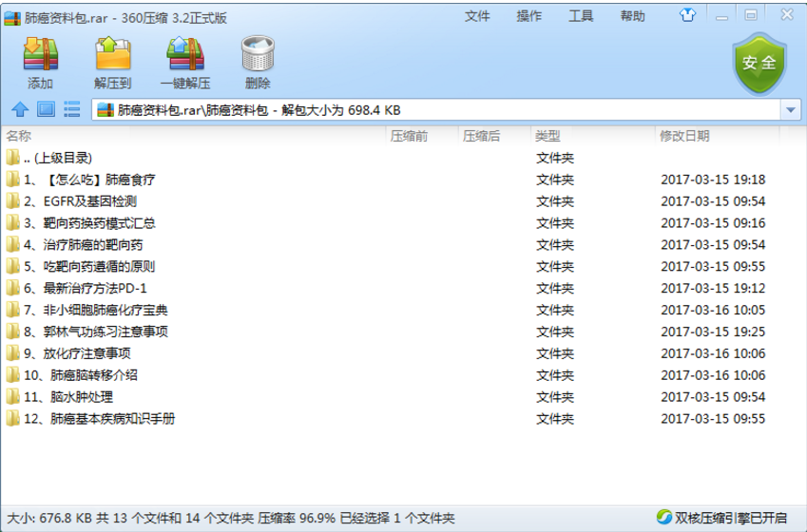Screen dimensions: 807x532
Task: Sort by the 修改日期 column header
Action: click(x=684, y=136)
